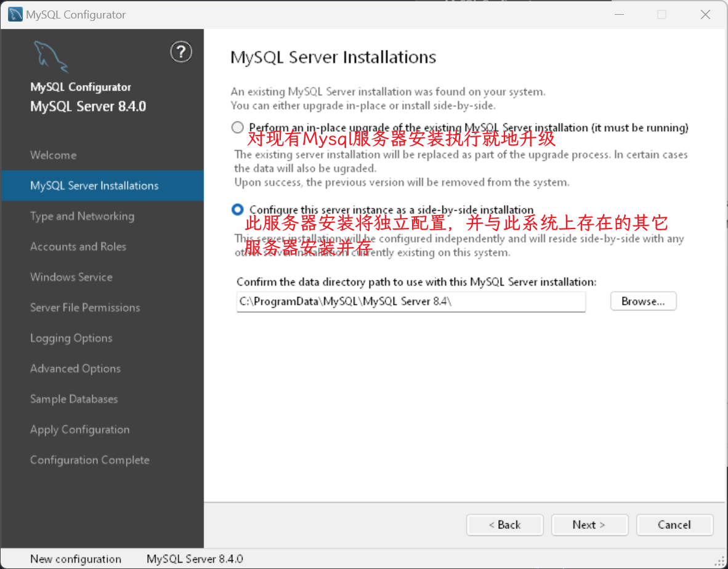Screen dimensions: 728x569
Task: Click 'An existing MySQL Server installation was found' text
Action: coord(388,91)
